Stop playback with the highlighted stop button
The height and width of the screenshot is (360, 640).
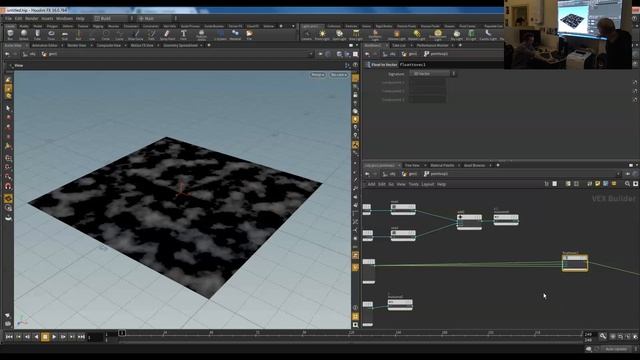coord(45,337)
